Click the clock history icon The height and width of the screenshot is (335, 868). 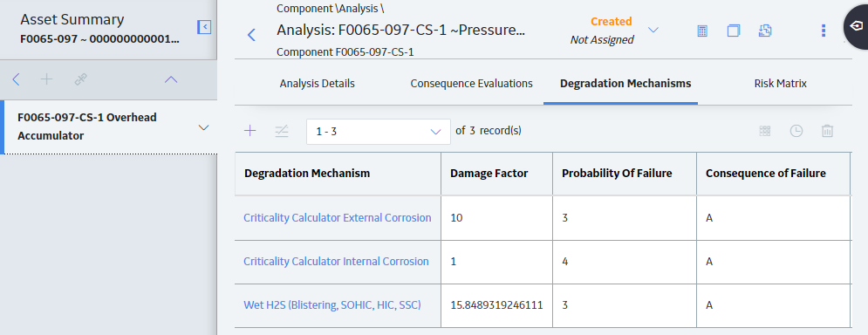[x=796, y=131]
